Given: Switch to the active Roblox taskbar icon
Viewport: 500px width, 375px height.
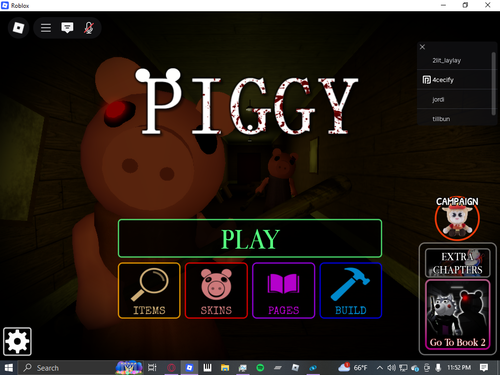Looking at the screenshot, I should click(x=189, y=368).
